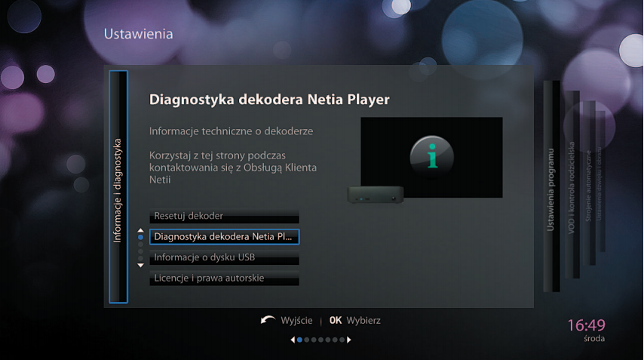Click the green info icon in preview
The width and height of the screenshot is (644, 360).
tap(431, 156)
